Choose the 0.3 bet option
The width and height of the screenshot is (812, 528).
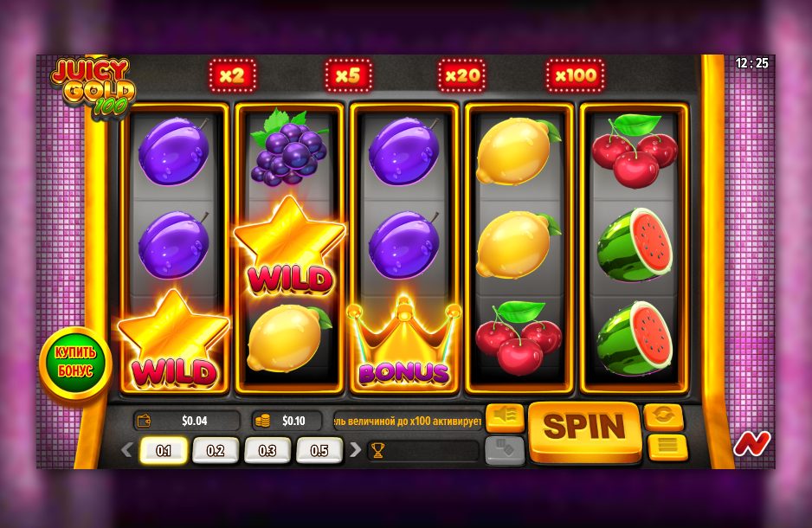tap(267, 450)
